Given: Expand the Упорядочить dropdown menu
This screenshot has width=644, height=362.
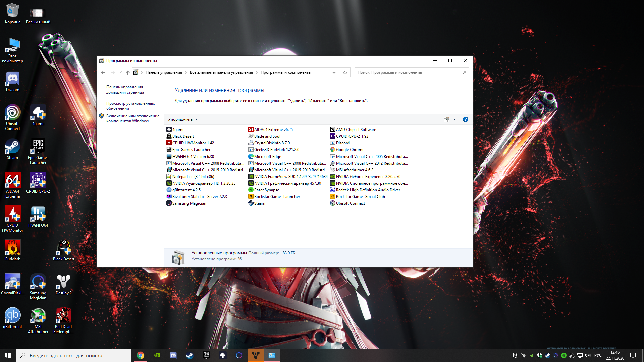Looking at the screenshot, I should click(183, 119).
